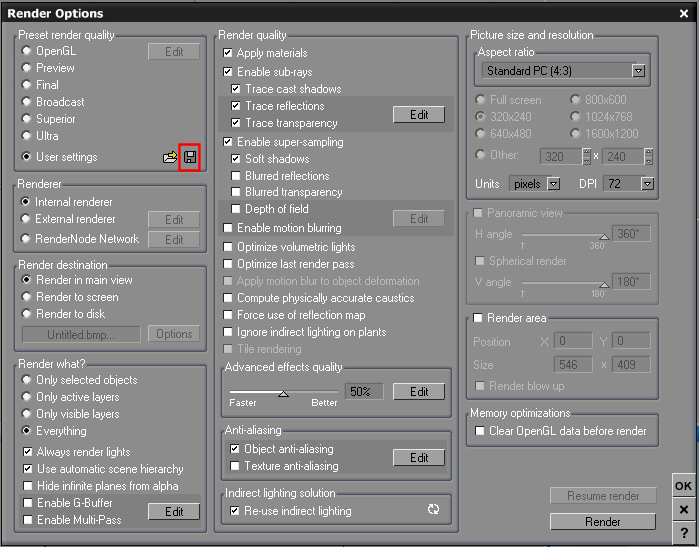The image size is (699, 547).
Task: Check Optimize volumetric lights
Action: pos(227,247)
